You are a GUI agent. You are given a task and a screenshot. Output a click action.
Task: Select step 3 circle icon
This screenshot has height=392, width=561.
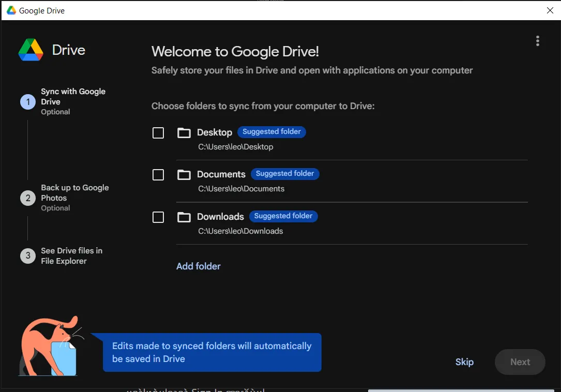click(28, 255)
